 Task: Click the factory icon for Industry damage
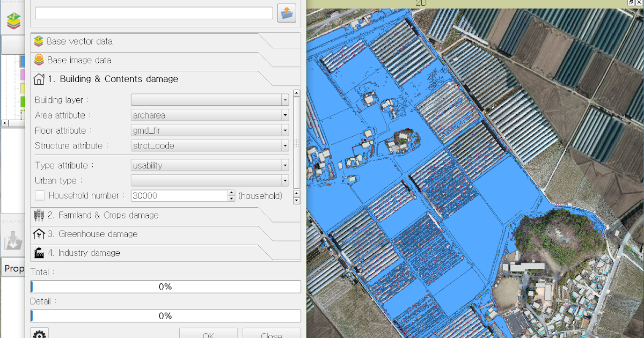[x=39, y=253]
